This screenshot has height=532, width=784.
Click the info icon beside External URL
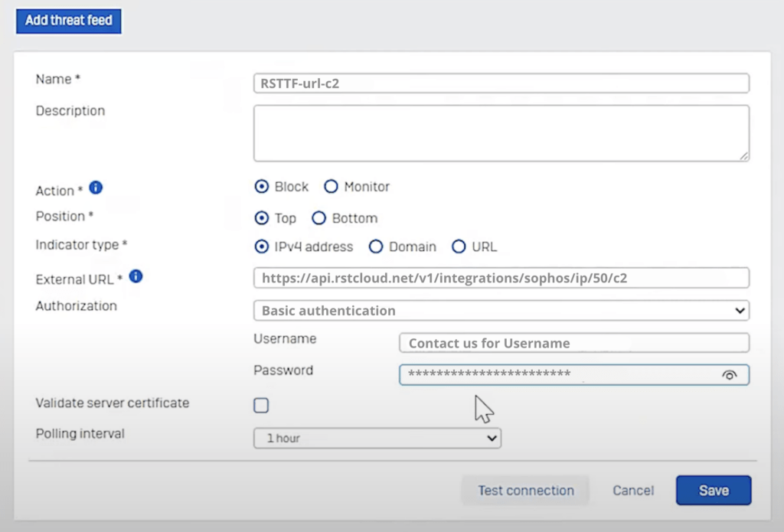click(x=136, y=277)
